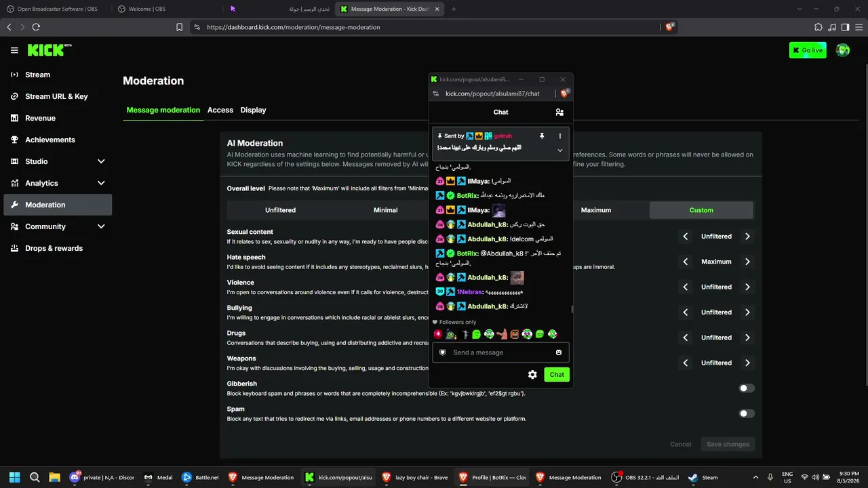Increase Violence filter level
The image size is (868, 488).
pyautogui.click(x=747, y=287)
